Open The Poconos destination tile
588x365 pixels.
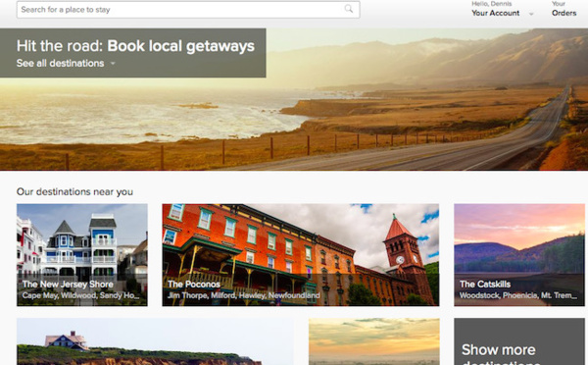point(301,255)
